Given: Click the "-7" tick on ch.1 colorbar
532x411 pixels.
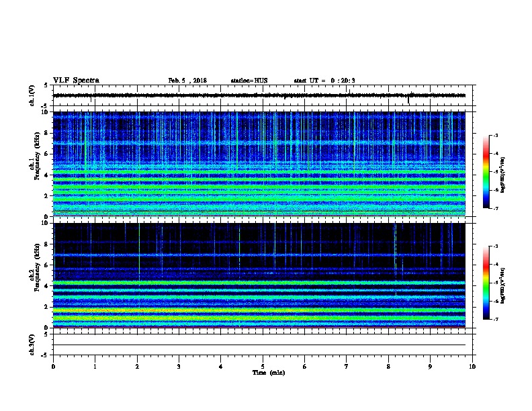Looking at the screenshot, I should tap(495, 208).
